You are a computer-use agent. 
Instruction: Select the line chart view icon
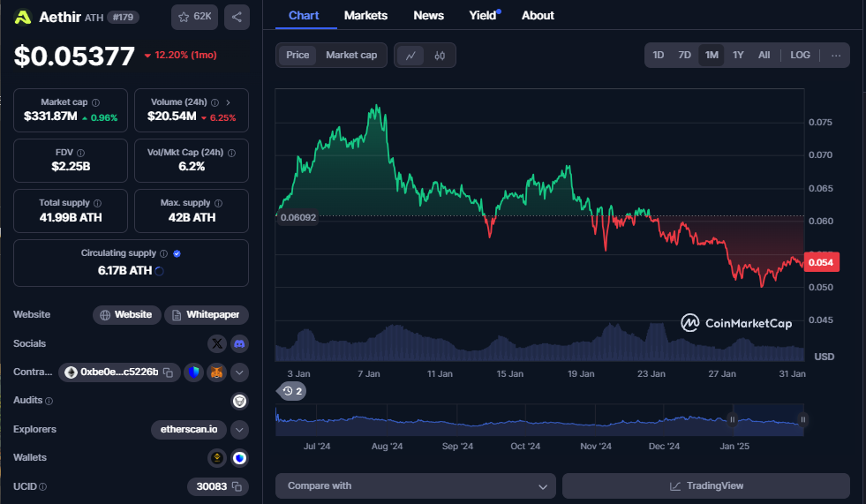410,55
